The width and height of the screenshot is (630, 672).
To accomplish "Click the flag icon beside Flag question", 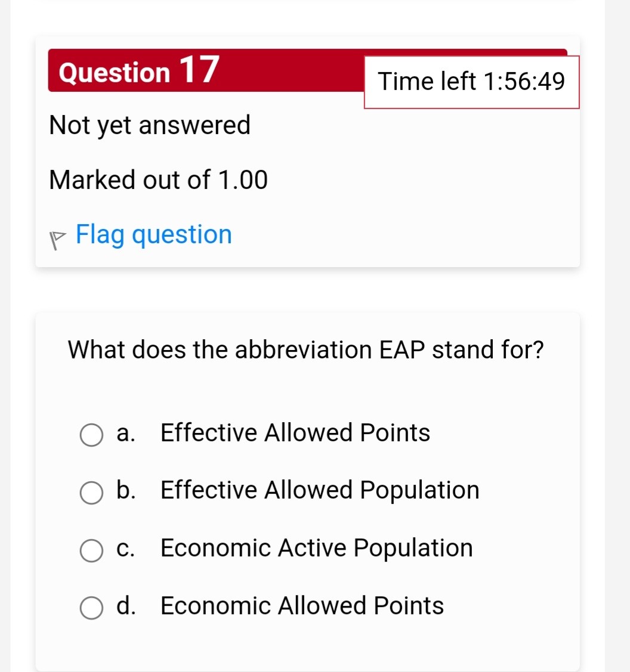I will pos(58,239).
